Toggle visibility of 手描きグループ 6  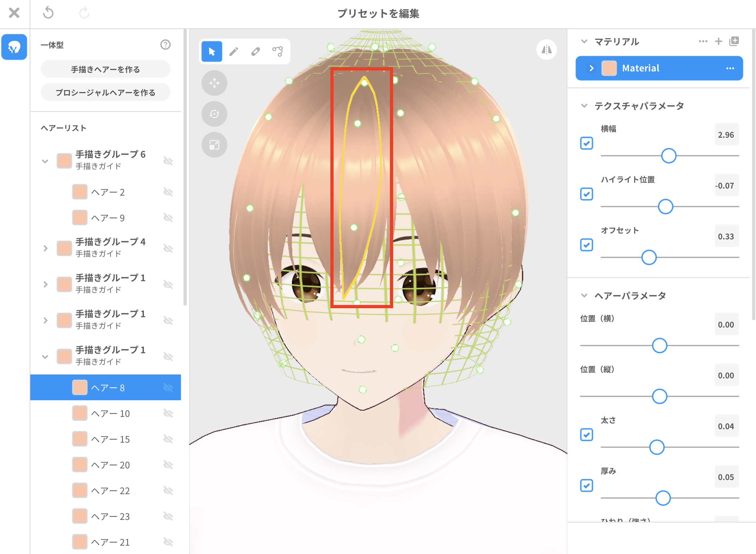[x=168, y=161]
